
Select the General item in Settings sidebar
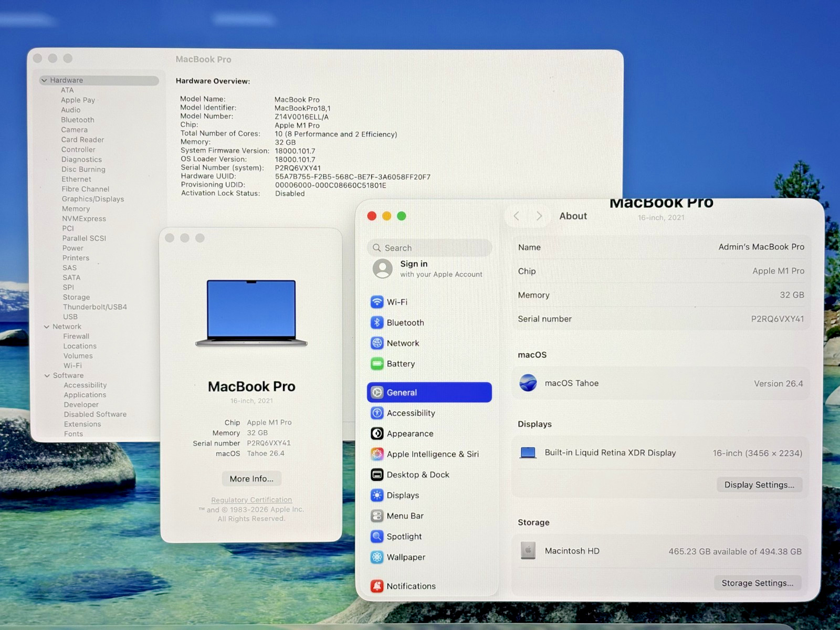[429, 392]
